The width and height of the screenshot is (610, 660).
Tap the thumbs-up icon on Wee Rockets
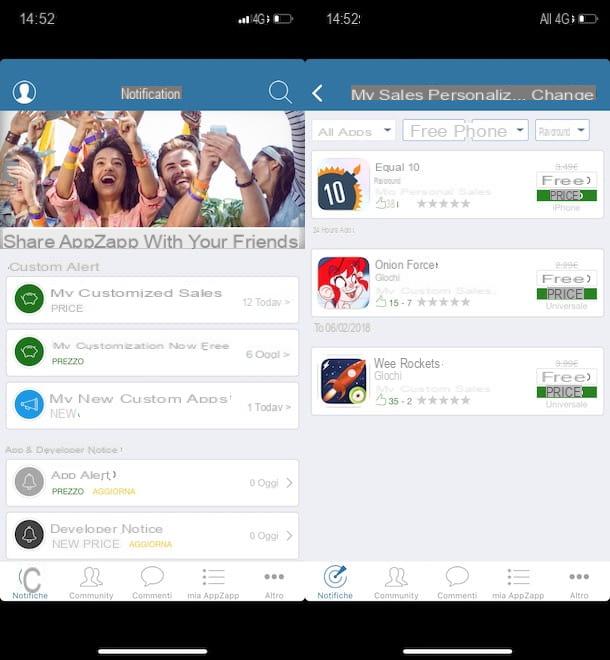tap(381, 400)
